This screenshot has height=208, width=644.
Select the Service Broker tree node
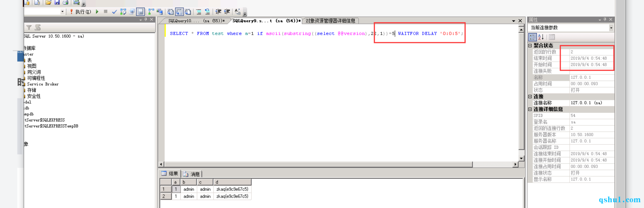[43, 84]
